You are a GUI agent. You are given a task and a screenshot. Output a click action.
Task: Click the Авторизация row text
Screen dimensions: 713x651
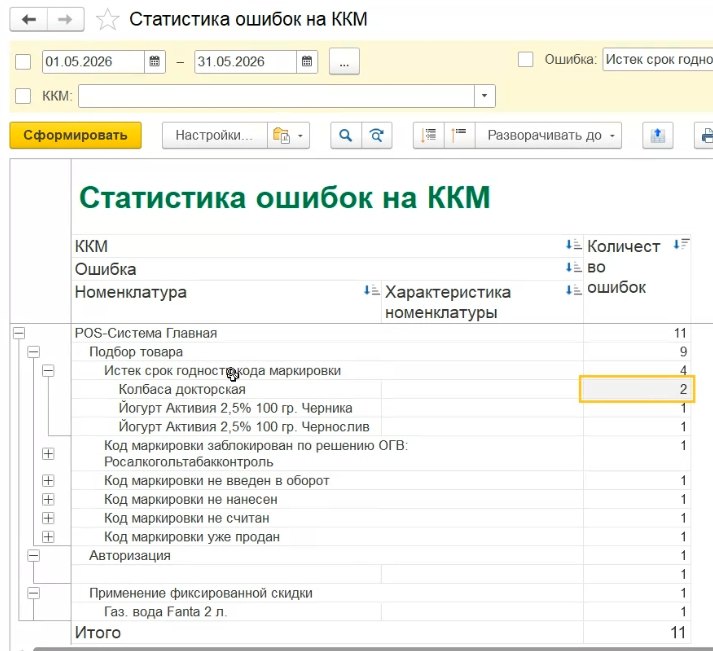click(130, 556)
